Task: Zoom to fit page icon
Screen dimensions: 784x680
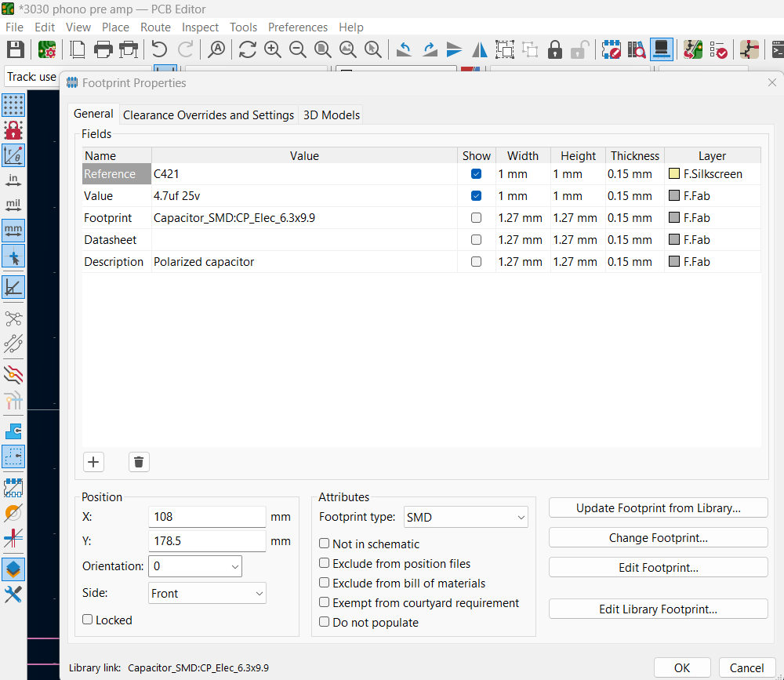Action: (322, 49)
